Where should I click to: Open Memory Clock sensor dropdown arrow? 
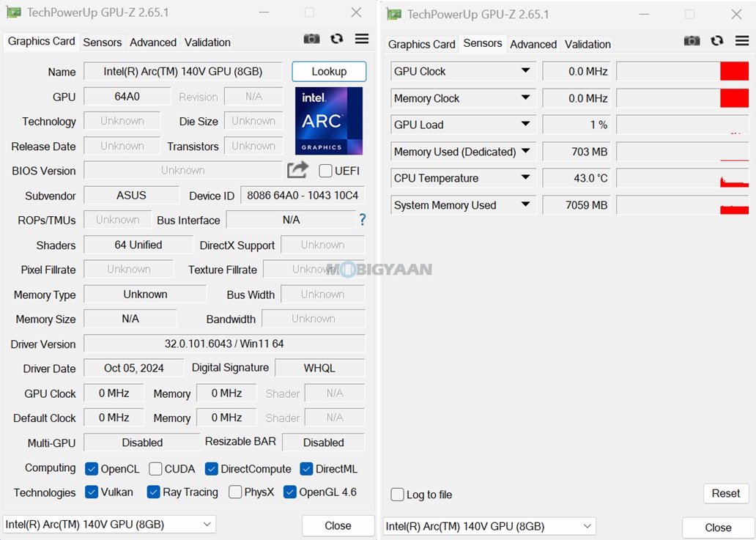click(525, 98)
